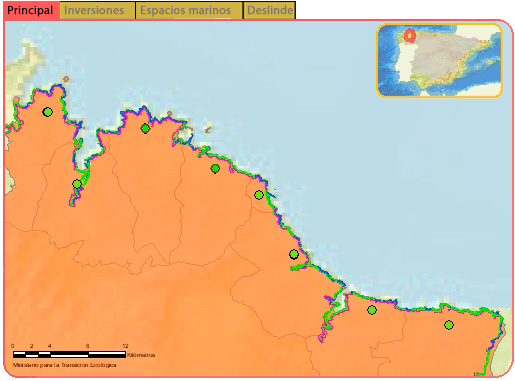The image size is (515, 381).
Task: Select the green marker at the estuary inlet
Action: 77,184
